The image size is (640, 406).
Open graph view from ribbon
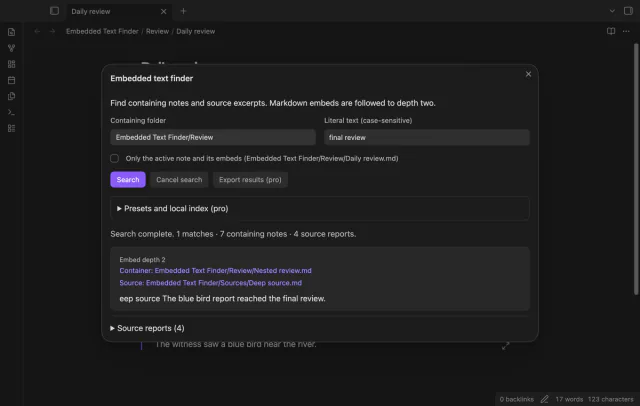(x=11, y=48)
